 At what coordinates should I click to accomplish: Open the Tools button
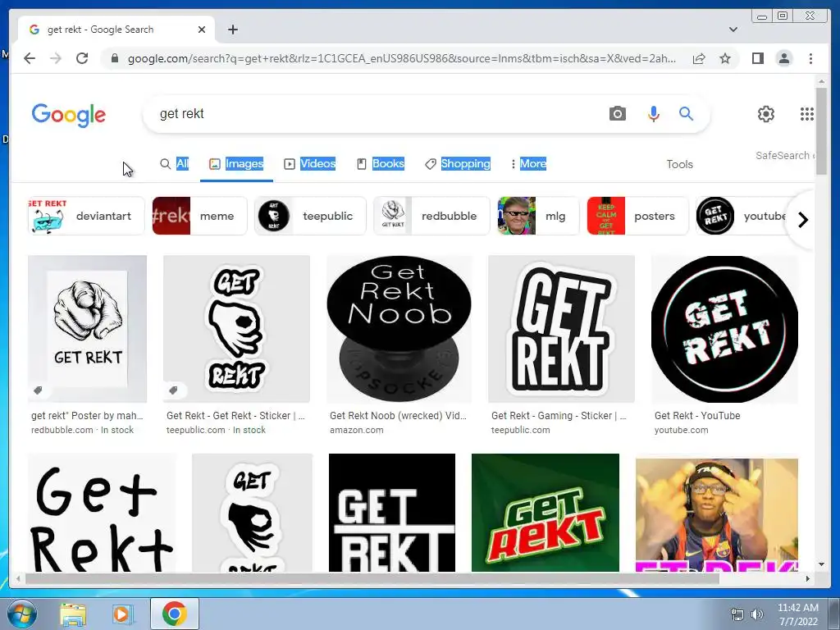click(679, 164)
